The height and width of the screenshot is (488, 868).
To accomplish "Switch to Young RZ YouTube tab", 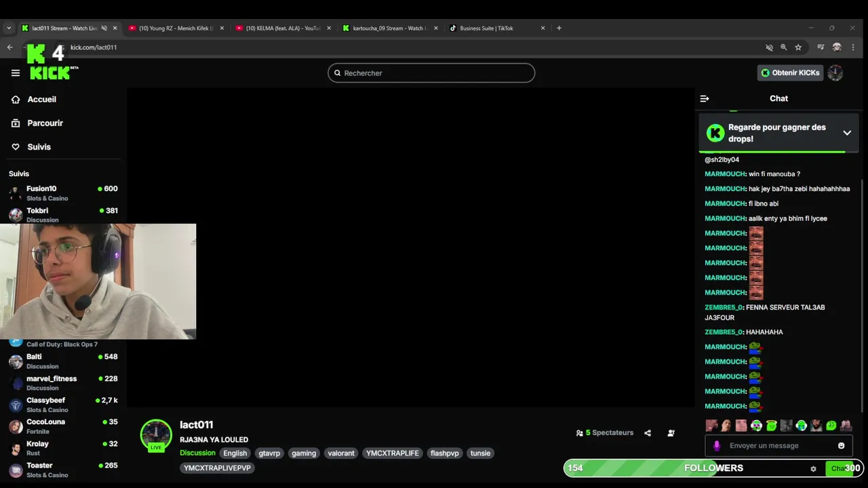I will pyautogui.click(x=177, y=28).
